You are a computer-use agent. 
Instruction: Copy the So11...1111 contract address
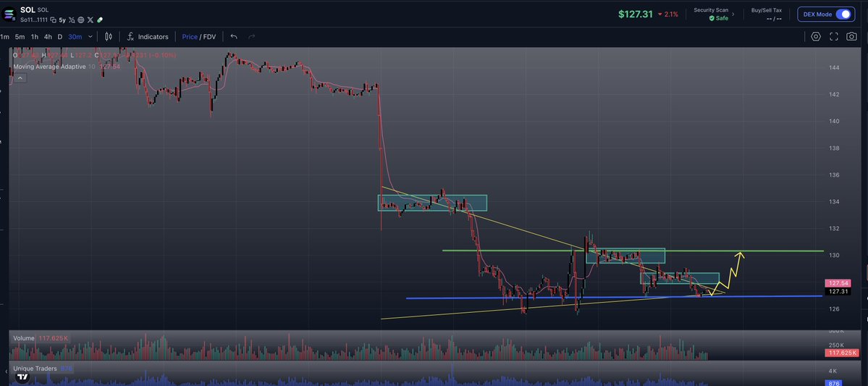click(54, 20)
